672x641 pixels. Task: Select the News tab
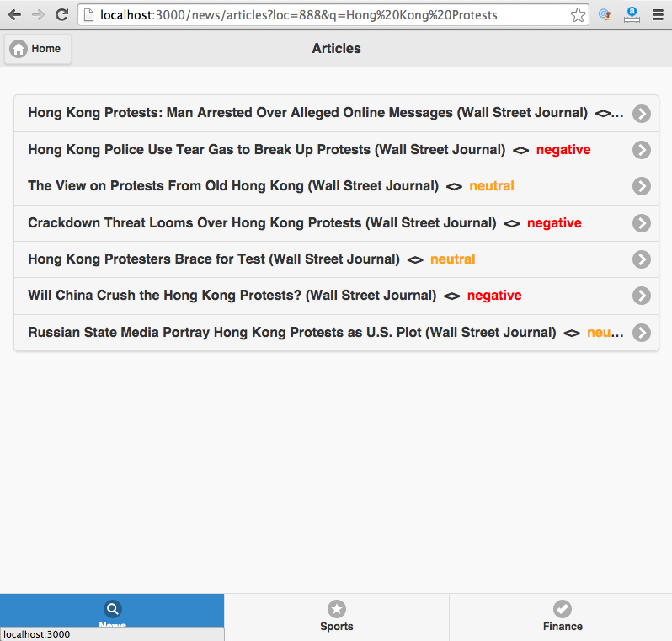112,611
